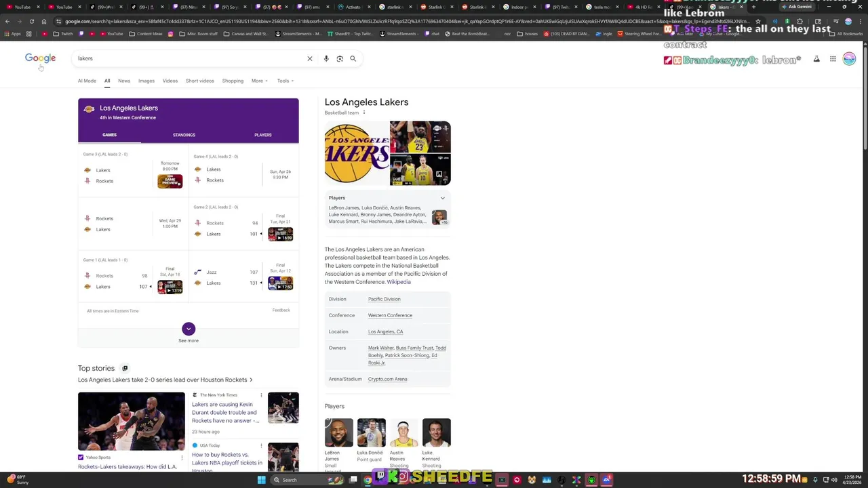
Task: Focus the lakers search input field
Action: point(190,58)
